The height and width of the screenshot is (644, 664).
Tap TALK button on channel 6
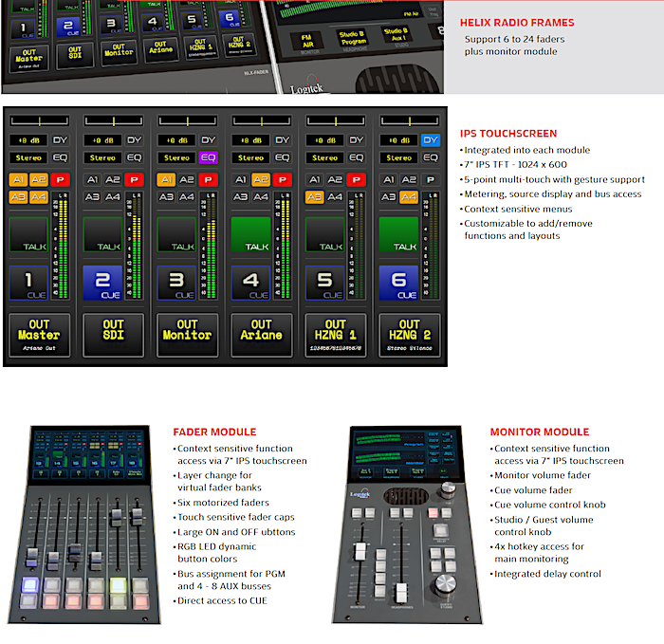[x=398, y=235]
